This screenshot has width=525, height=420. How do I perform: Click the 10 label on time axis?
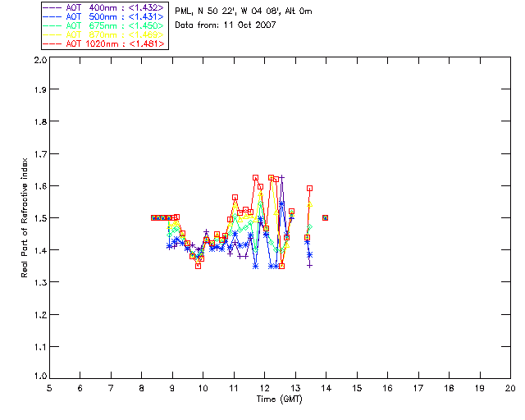coord(203,388)
